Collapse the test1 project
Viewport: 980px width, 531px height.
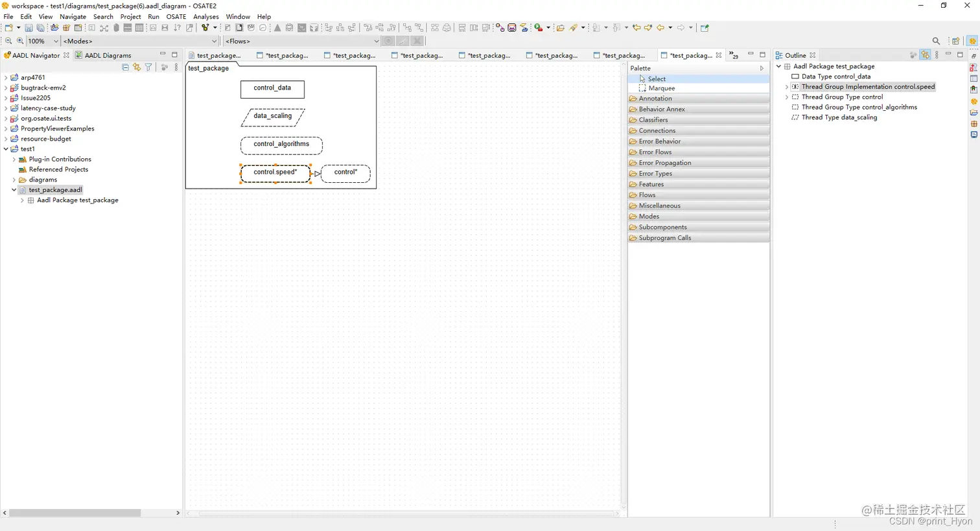[6, 149]
